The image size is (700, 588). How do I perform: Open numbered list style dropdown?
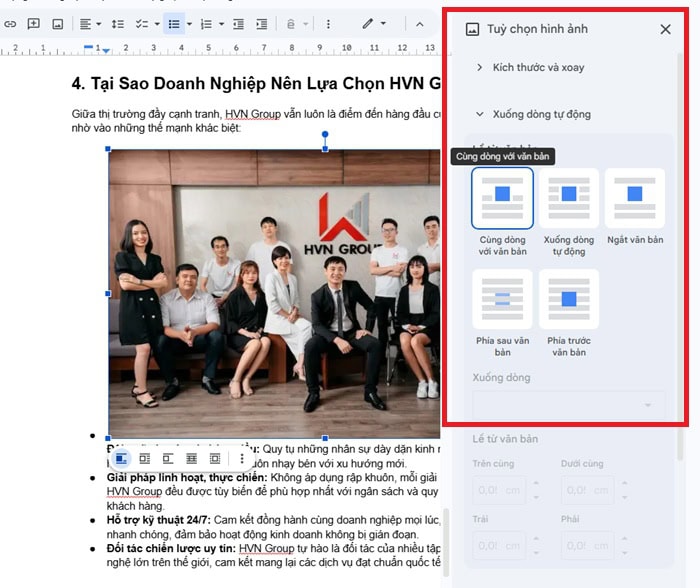(221, 24)
